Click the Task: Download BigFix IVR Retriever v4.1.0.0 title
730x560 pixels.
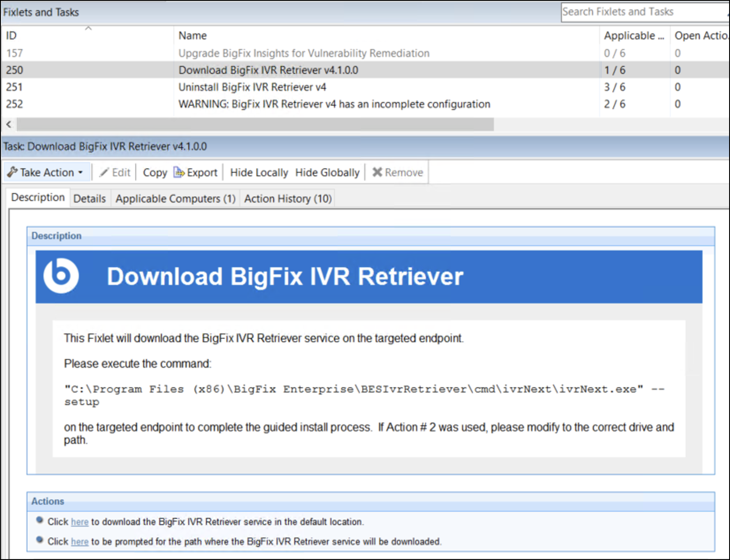pos(105,146)
